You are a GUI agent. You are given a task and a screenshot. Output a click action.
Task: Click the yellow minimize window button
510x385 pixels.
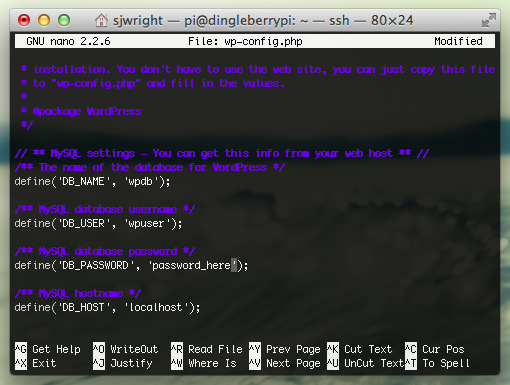point(44,20)
